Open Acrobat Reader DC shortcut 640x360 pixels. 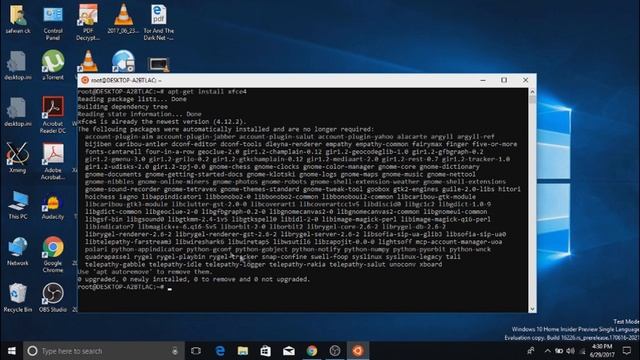pos(53,115)
